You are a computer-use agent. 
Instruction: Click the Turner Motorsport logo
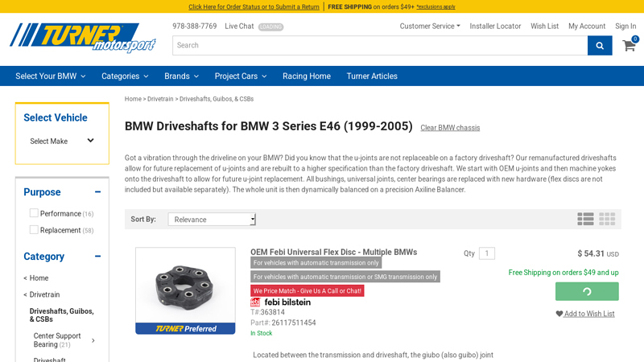coord(83,38)
